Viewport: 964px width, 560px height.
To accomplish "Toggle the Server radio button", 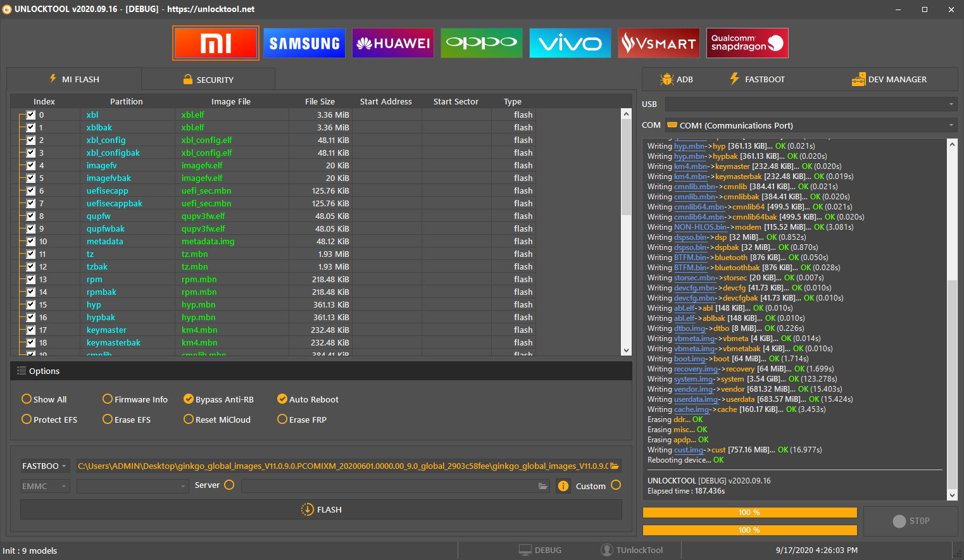I will (229, 485).
